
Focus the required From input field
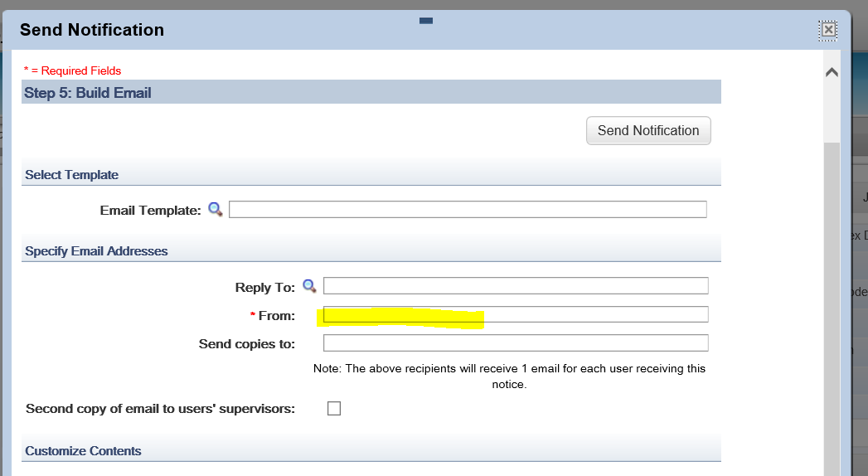click(x=516, y=314)
